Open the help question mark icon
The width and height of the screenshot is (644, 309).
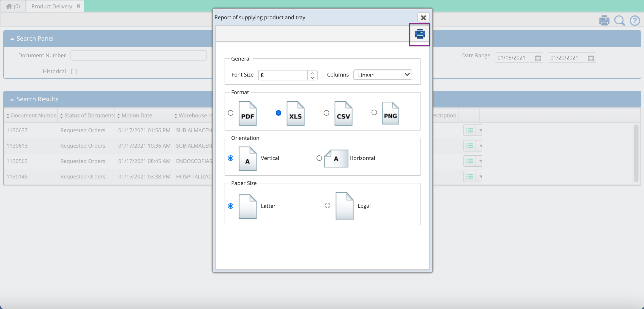click(x=635, y=20)
